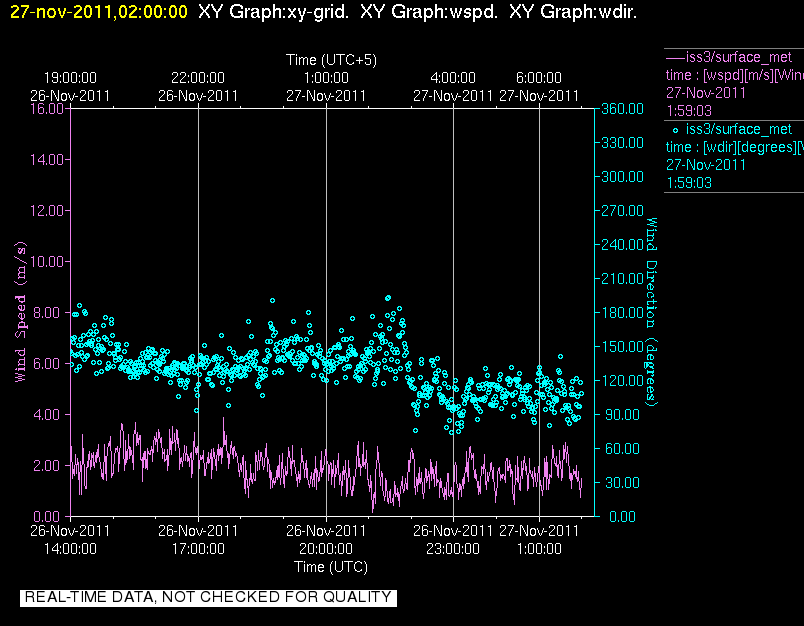Select the Wind Direction (degrees) axis title
The width and height of the screenshot is (804, 626).
[x=651, y=312]
